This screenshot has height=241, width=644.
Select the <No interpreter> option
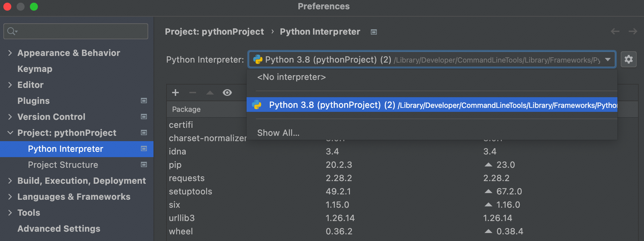tap(291, 77)
